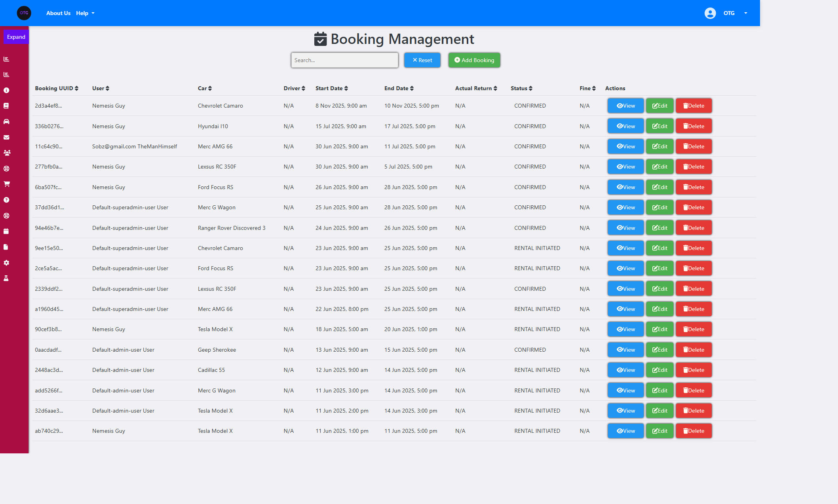Edit booking a1960d45 Merc AMG 66
Screen dimensions: 838x504
point(660,309)
